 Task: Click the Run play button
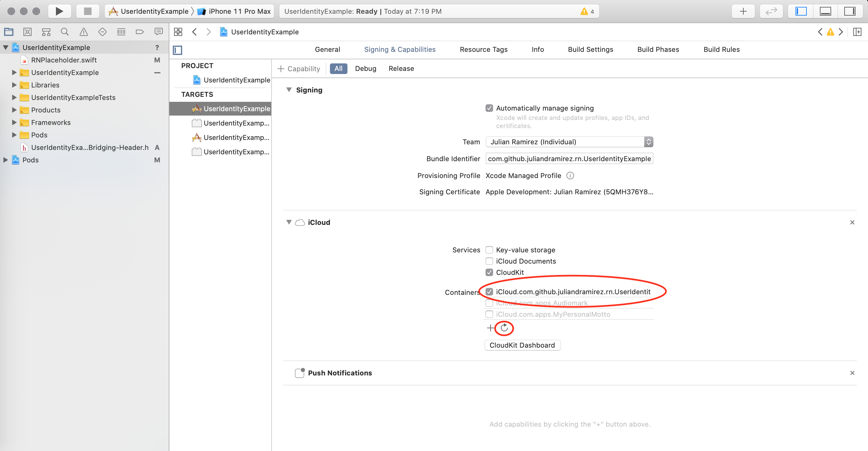click(x=59, y=11)
